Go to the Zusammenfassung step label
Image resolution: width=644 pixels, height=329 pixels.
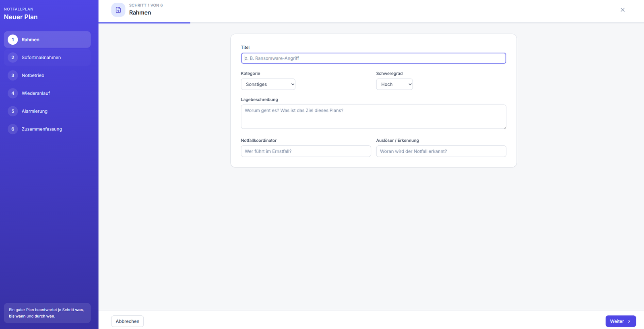(x=42, y=129)
